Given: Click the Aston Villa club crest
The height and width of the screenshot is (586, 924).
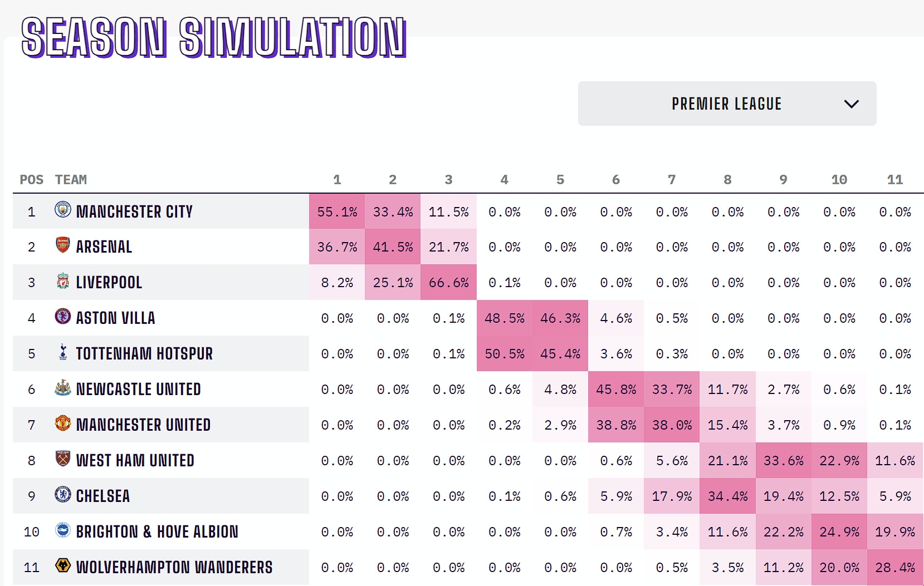Looking at the screenshot, I should [x=63, y=316].
